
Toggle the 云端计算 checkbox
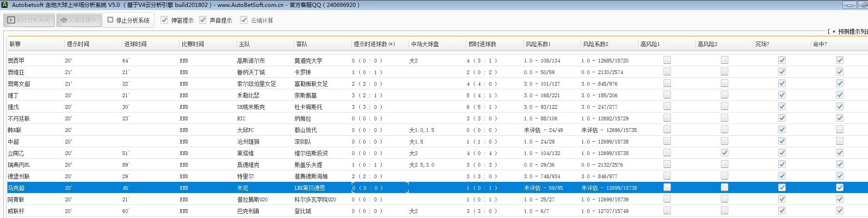[244, 20]
